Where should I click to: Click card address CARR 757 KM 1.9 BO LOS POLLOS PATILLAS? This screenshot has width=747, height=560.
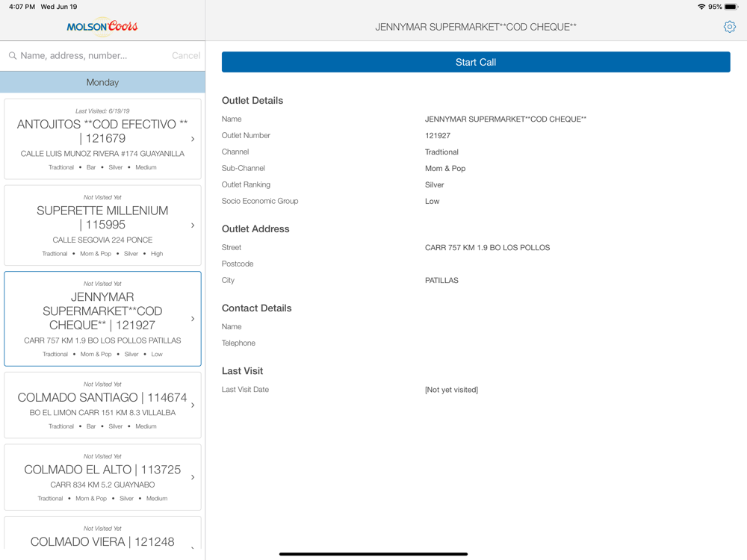pos(102,340)
